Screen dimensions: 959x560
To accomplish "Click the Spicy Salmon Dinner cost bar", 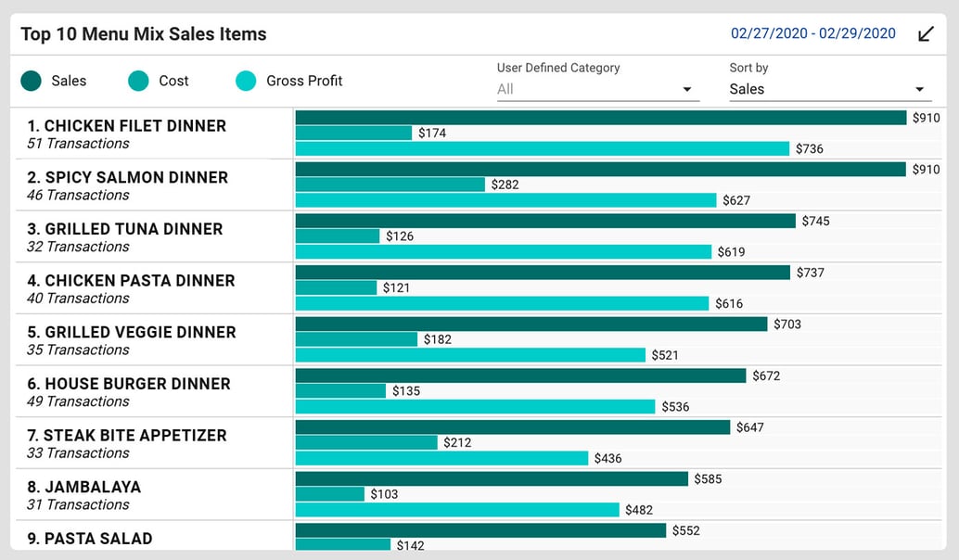I will point(390,185).
